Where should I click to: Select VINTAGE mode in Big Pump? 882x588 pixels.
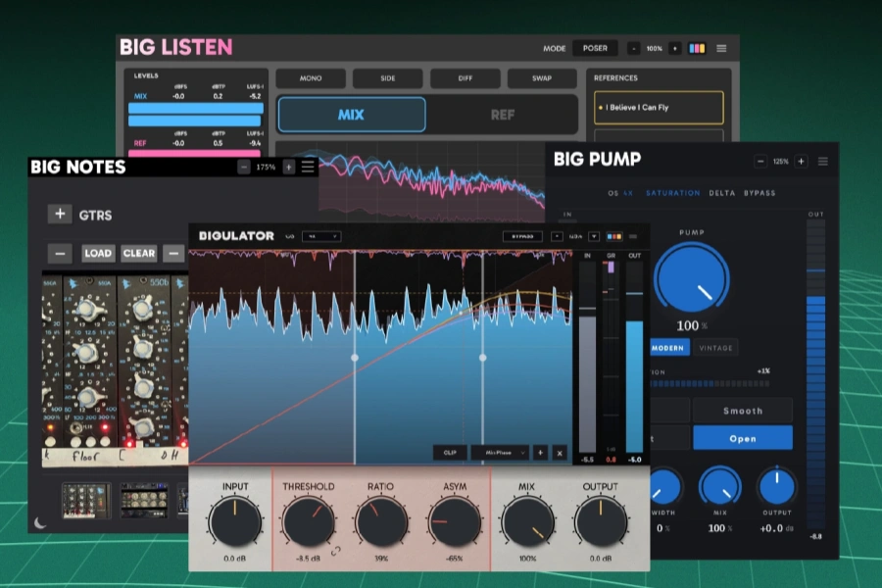(x=715, y=348)
